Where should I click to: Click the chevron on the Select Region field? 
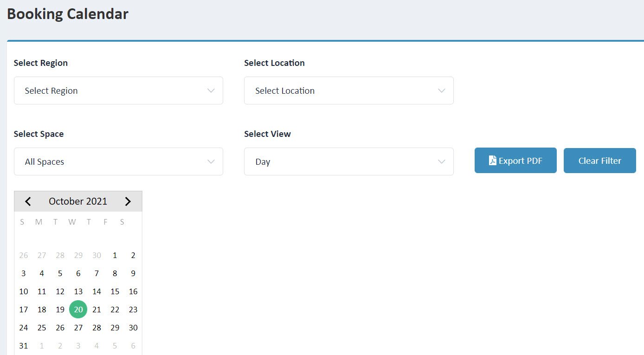[x=211, y=90]
